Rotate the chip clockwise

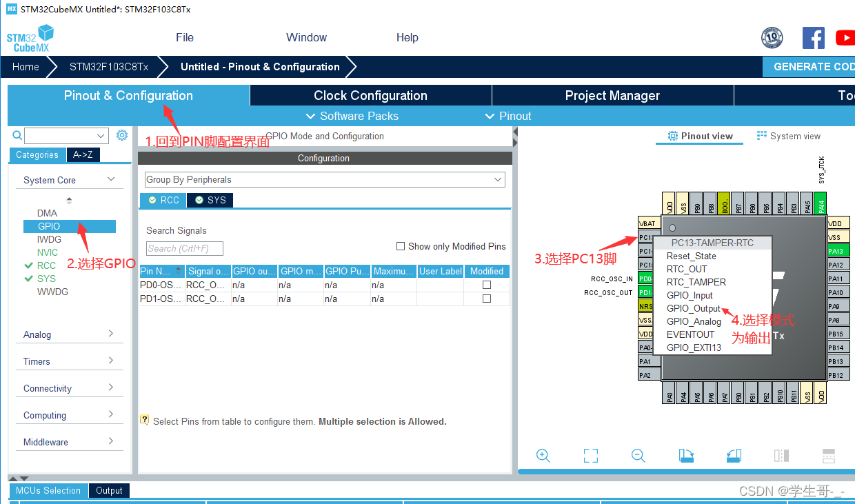(686, 455)
